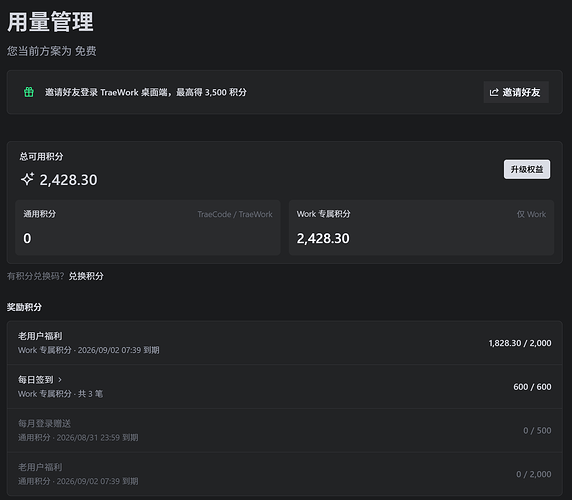Open the 每日签到 daily check-in row title
572x500 pixels.
pos(36,380)
